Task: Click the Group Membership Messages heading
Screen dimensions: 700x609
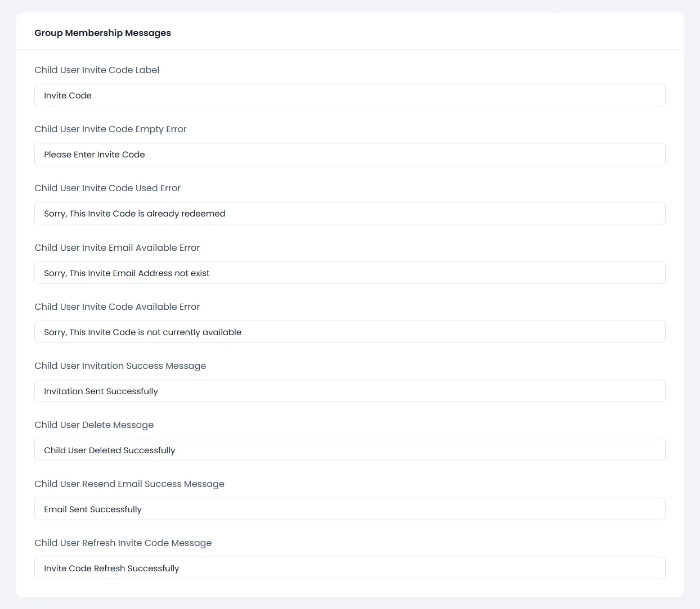Action: tap(102, 33)
